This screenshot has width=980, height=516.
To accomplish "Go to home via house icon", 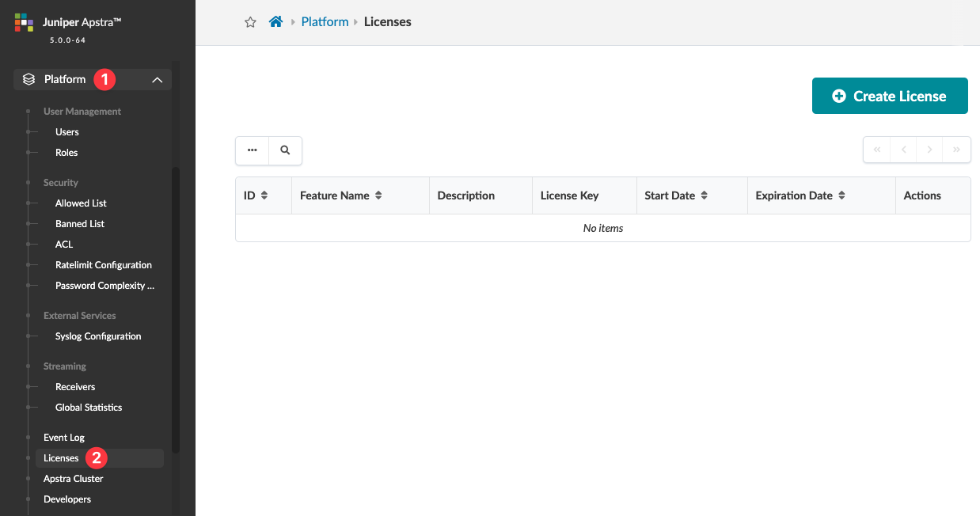I will click(x=275, y=22).
